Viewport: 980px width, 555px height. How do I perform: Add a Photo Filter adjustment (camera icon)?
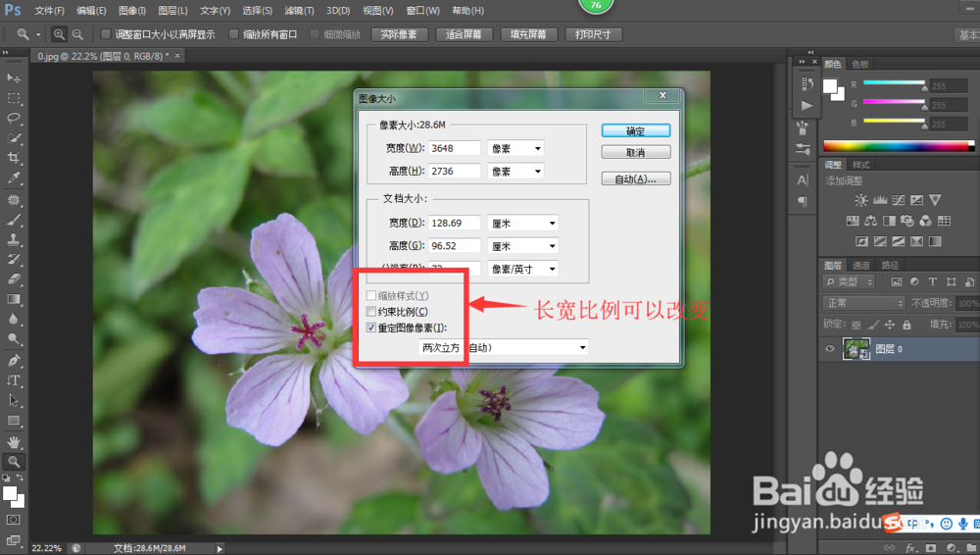(x=906, y=221)
